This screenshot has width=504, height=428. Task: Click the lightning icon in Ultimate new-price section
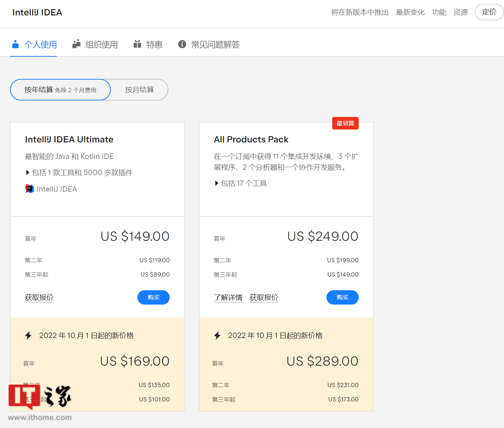[28, 335]
